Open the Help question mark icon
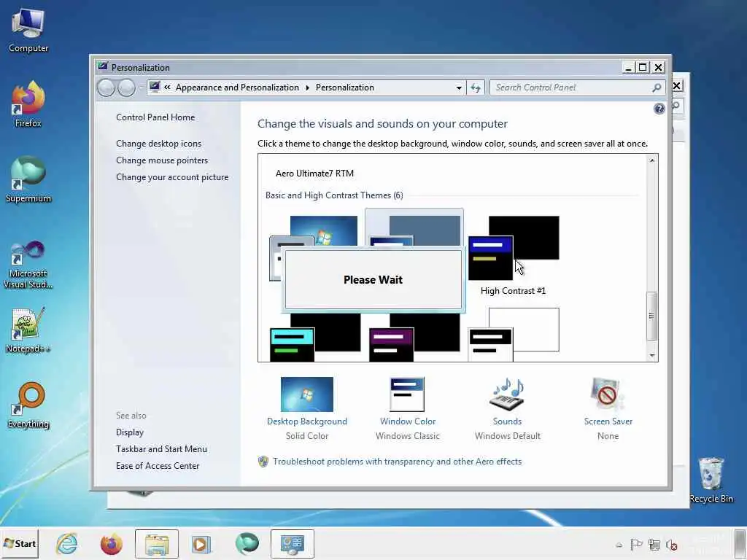This screenshot has height=560, width=747. [659, 109]
